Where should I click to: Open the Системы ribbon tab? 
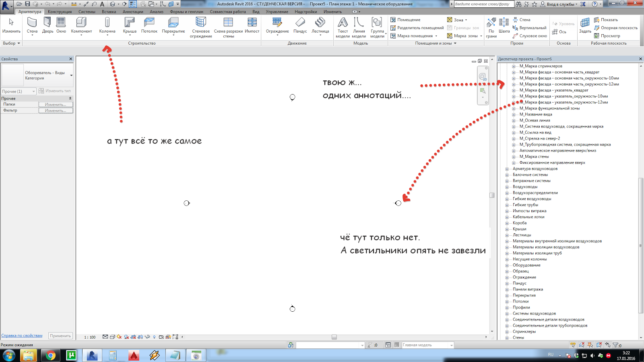(x=87, y=12)
